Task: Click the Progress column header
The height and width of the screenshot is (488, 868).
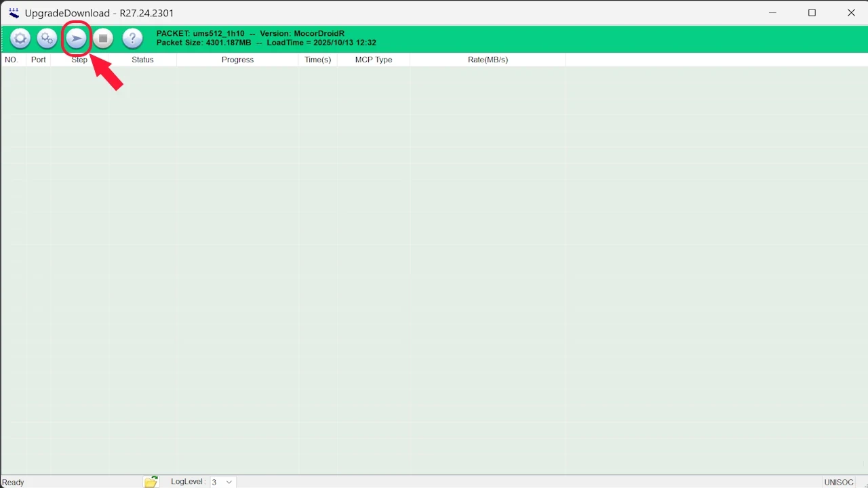Action: 237,60
